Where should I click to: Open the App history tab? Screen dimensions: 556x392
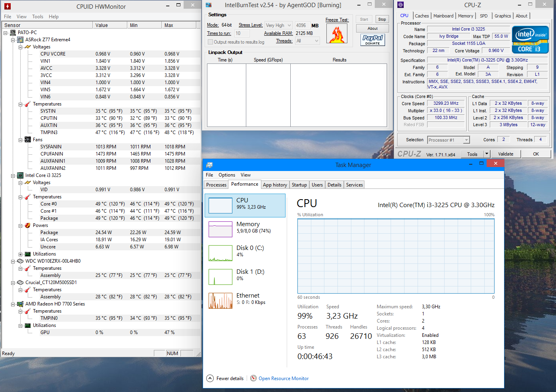point(275,185)
